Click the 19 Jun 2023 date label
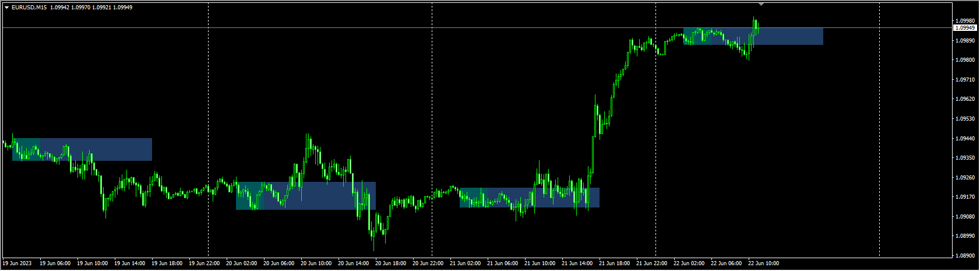This screenshot has width=980, height=271. (x=17, y=263)
